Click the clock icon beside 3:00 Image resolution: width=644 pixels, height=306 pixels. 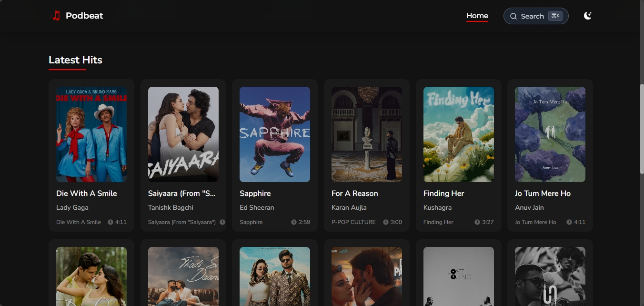386,222
